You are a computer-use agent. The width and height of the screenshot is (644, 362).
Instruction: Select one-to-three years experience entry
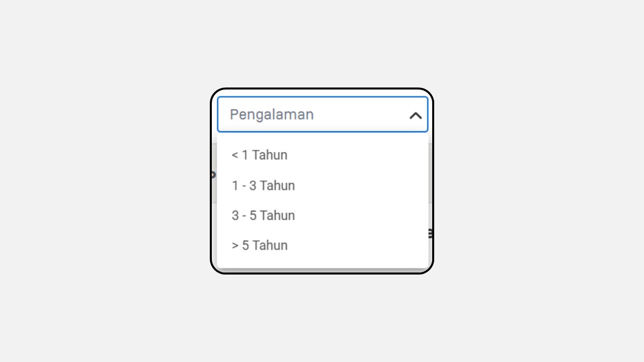tap(323, 186)
